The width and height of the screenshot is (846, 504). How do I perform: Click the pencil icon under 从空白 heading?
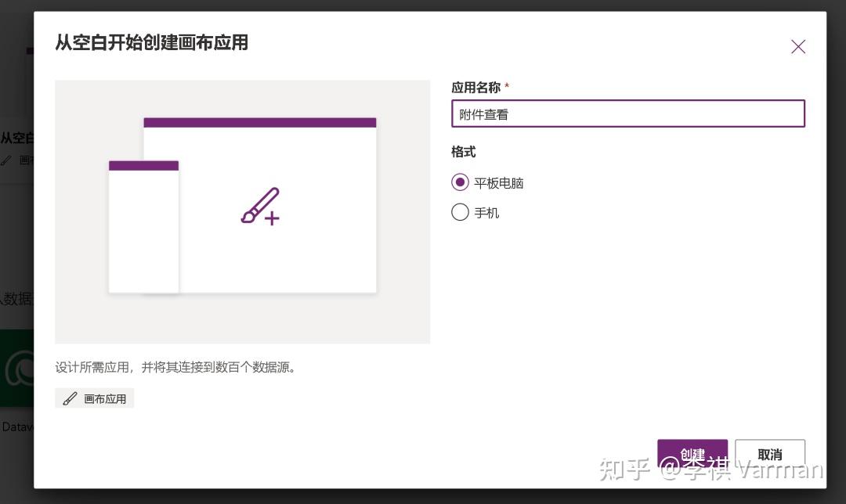pos(6,160)
